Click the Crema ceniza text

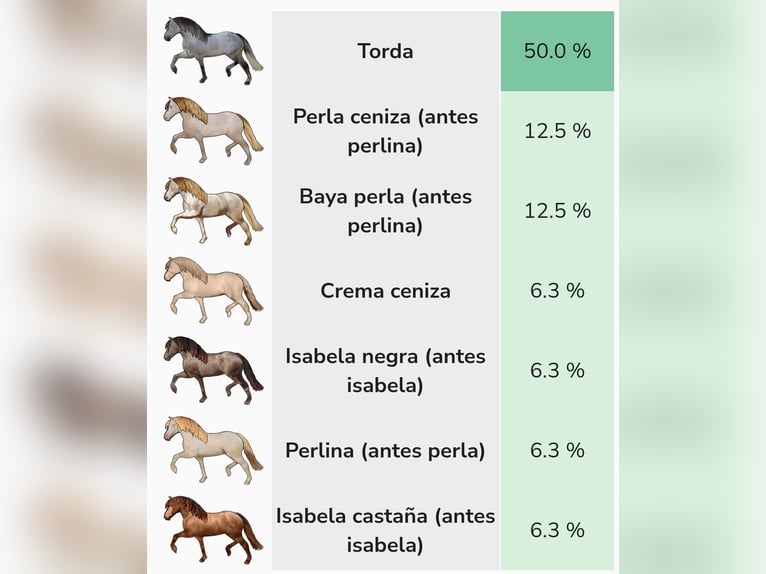point(385,291)
